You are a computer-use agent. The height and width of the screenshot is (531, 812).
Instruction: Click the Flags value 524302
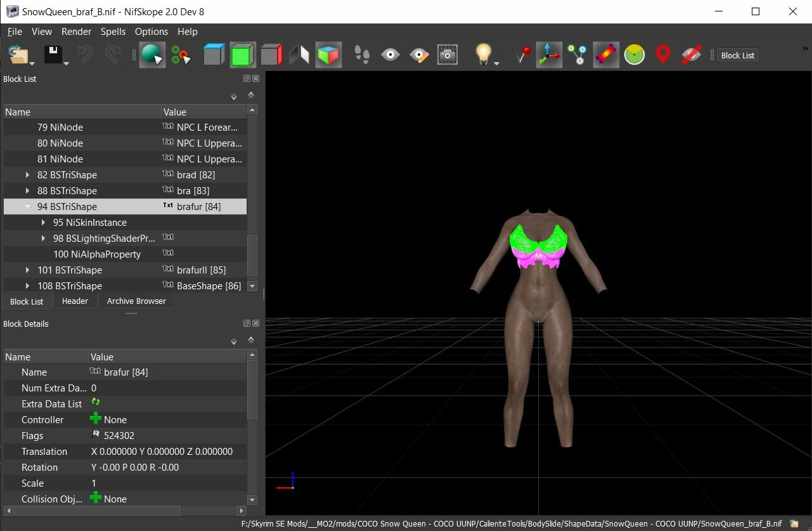coord(119,435)
